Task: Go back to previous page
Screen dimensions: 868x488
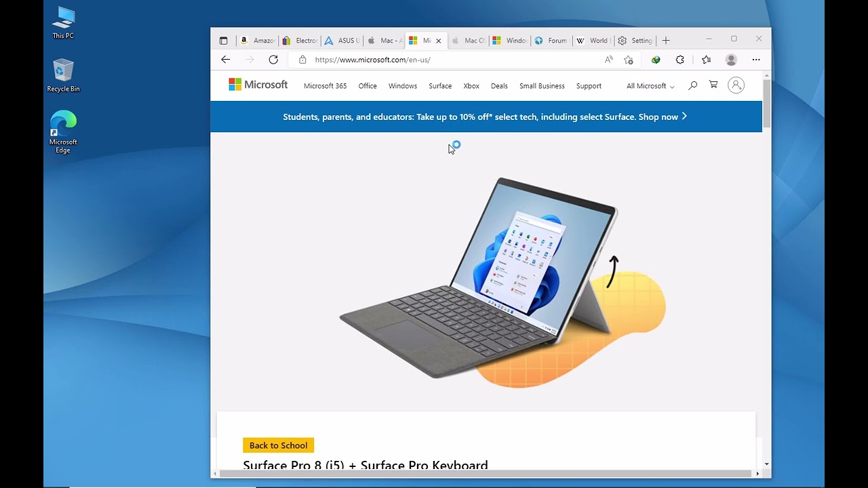Action: click(x=226, y=60)
